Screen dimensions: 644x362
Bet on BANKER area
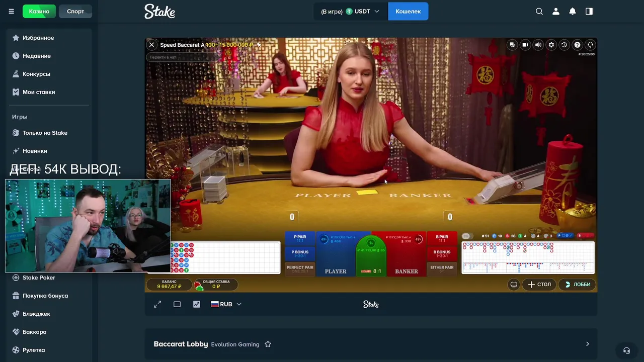pyautogui.click(x=406, y=254)
